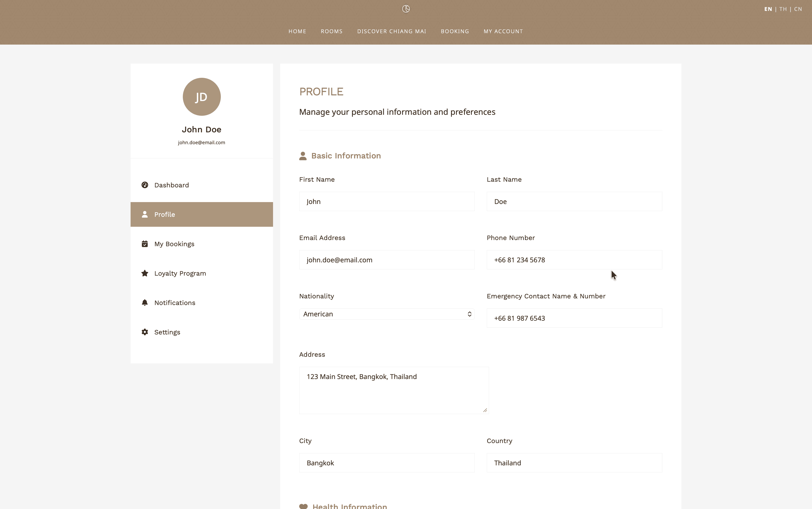Open the ROOMS navigation menu item
This screenshot has height=509, width=812.
pos(331,31)
